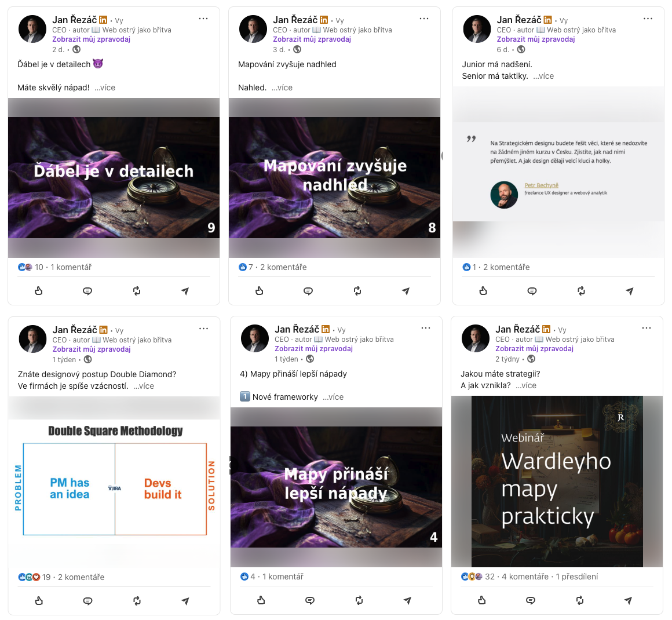The width and height of the screenshot is (672, 620).
Task: Send the Double Diamond post via message
Action: [x=185, y=601]
